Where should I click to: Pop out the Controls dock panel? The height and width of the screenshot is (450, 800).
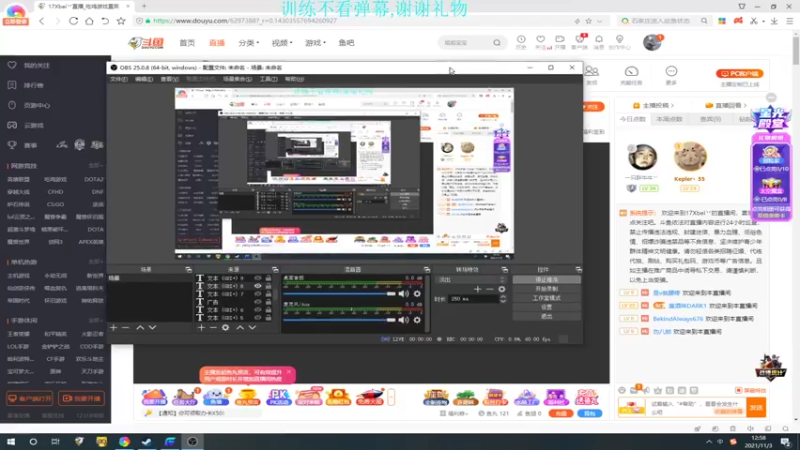point(578,269)
